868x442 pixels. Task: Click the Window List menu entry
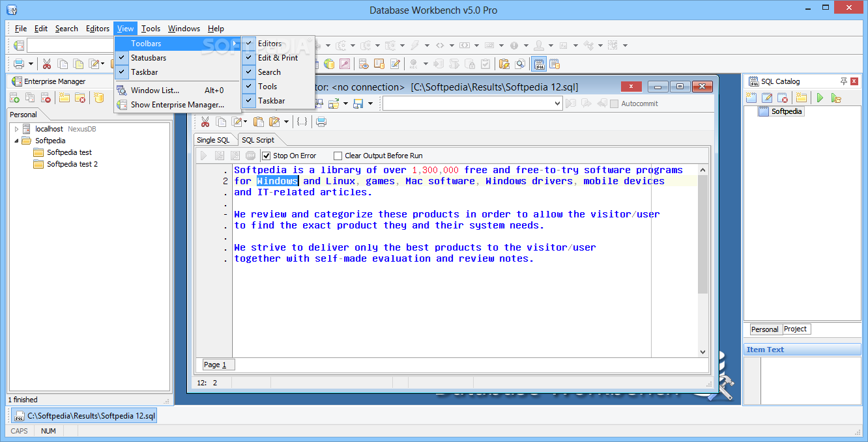[x=177, y=90]
